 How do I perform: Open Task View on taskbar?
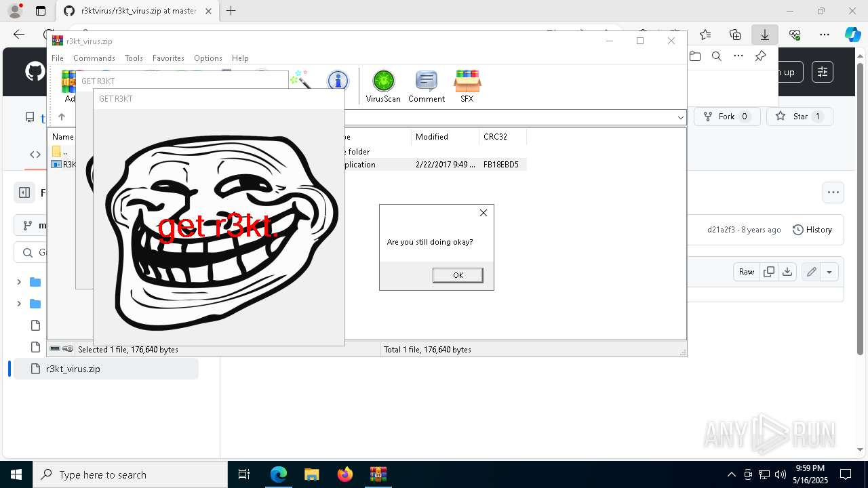(244, 474)
